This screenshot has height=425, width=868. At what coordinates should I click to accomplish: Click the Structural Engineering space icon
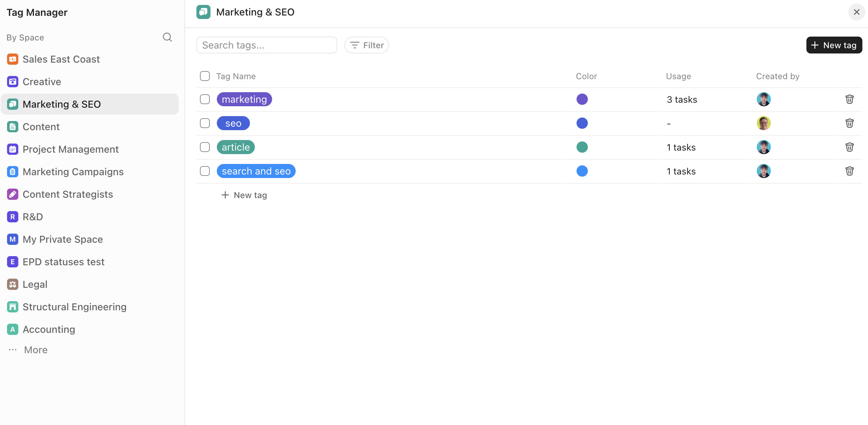(13, 307)
